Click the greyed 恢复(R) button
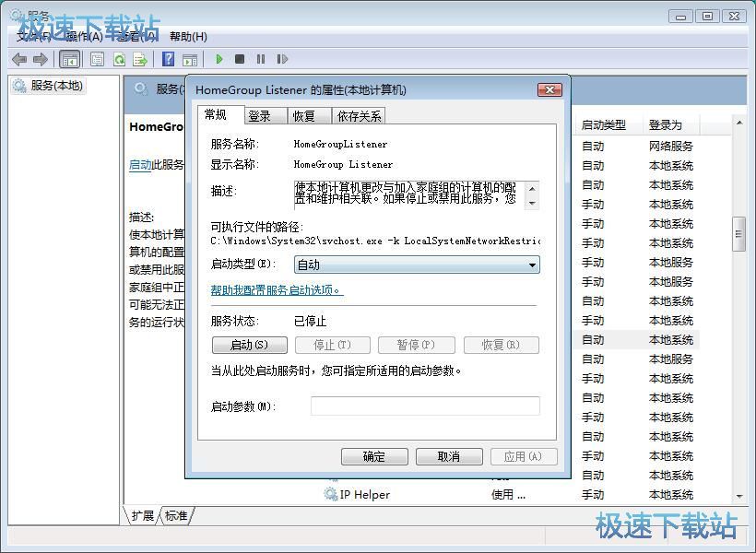This screenshot has height=553, width=756. (501, 345)
